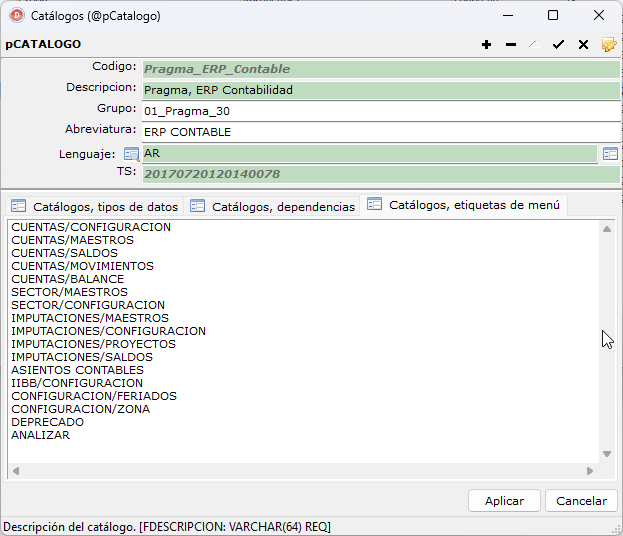This screenshot has height=536, width=623.
Task: Click the form icon right of the Lenguaje field
Action: (610, 154)
